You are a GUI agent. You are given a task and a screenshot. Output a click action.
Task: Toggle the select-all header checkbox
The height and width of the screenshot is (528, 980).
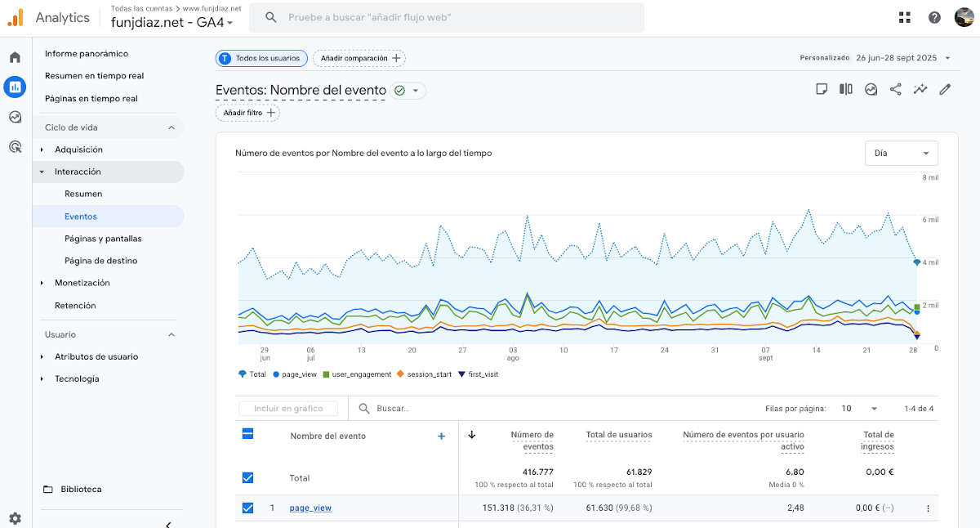click(x=248, y=434)
